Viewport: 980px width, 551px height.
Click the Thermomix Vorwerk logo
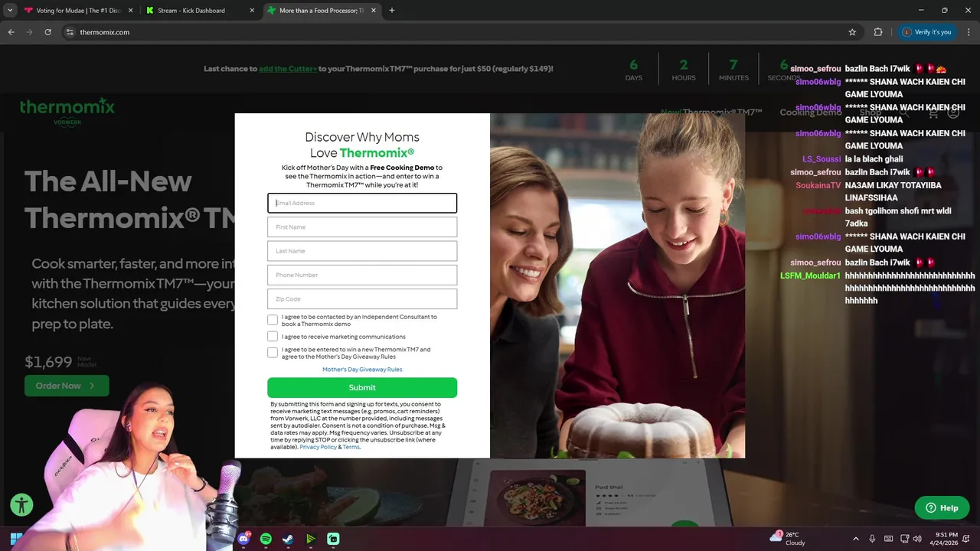pos(67,112)
